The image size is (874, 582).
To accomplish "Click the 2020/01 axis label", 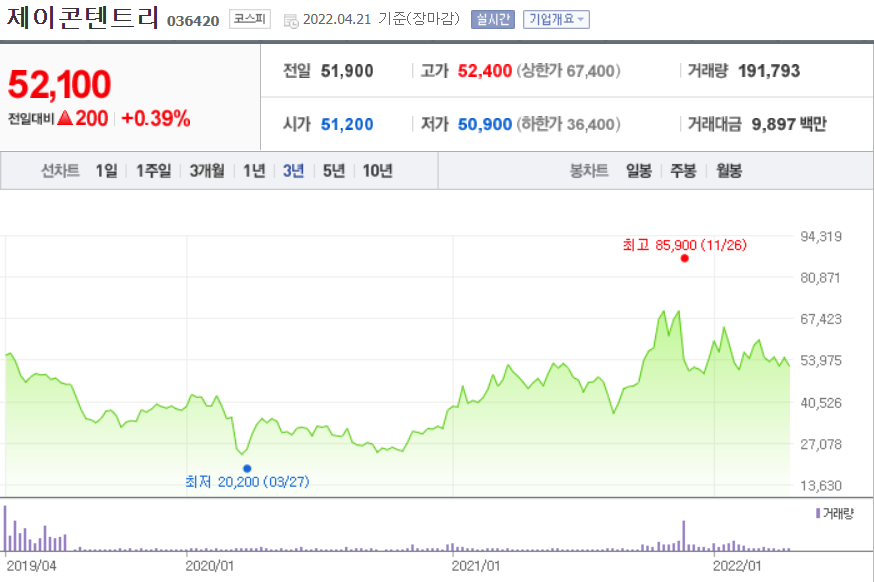I will 210,566.
